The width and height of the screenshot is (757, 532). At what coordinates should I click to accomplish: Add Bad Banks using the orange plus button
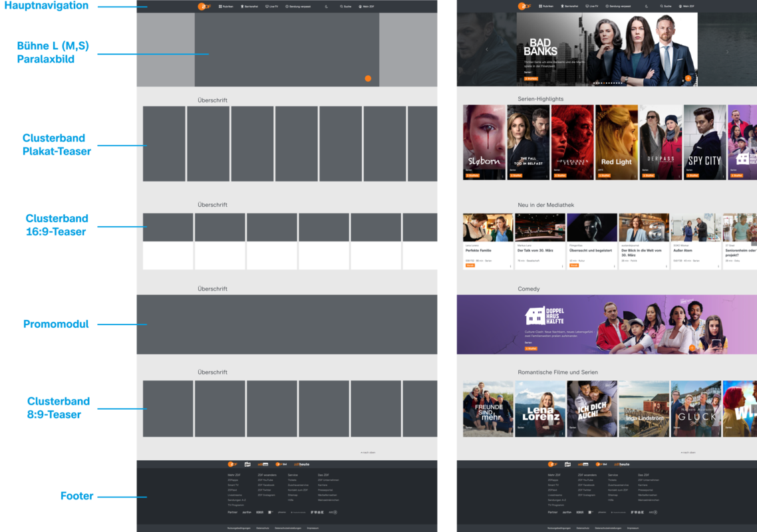pyautogui.click(x=688, y=78)
